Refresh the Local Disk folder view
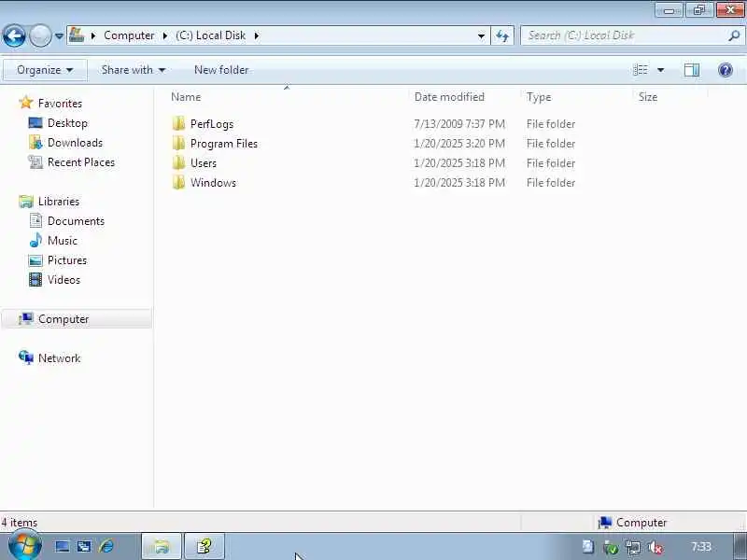 click(x=502, y=35)
